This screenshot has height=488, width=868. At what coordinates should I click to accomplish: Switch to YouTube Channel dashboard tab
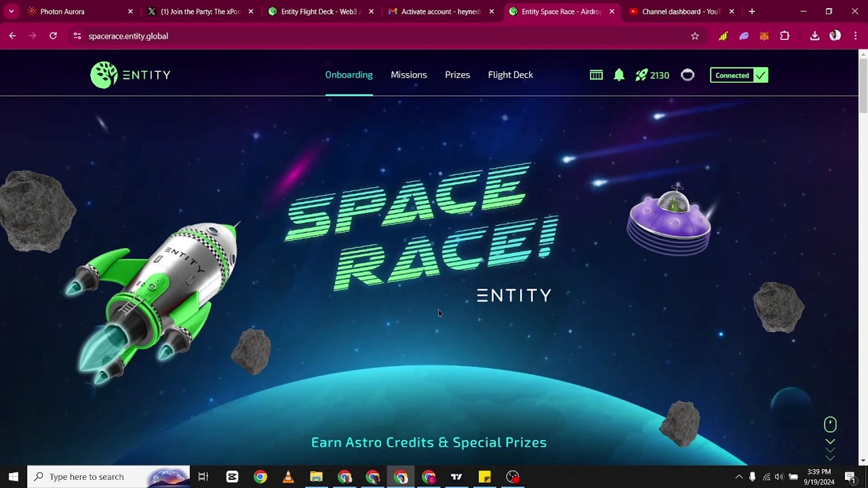pyautogui.click(x=680, y=12)
